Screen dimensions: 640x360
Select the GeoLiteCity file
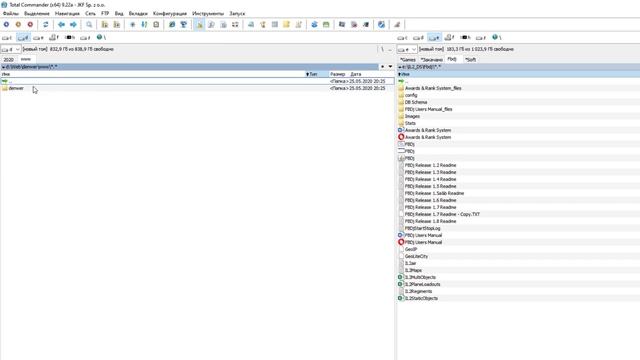click(x=416, y=256)
